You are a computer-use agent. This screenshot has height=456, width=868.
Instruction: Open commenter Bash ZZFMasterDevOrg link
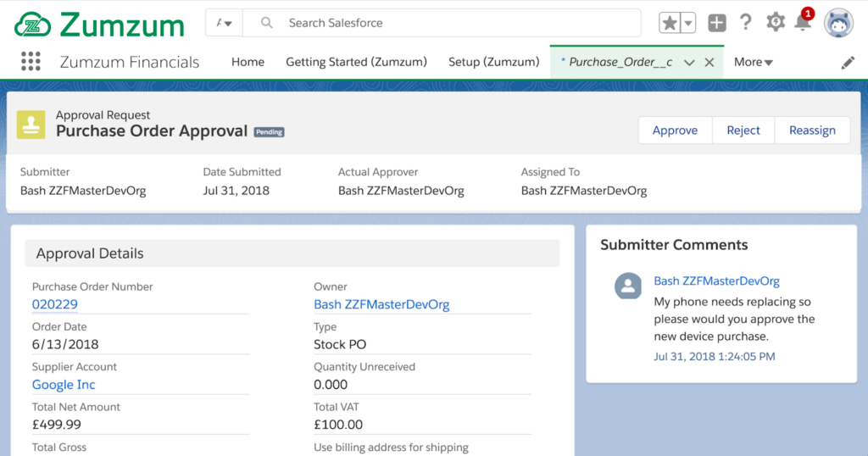coord(716,281)
